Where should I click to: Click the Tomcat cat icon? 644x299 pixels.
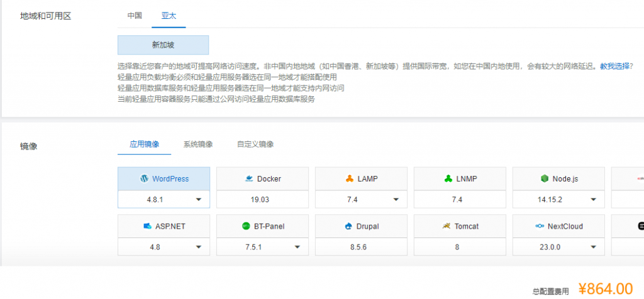coord(447,226)
